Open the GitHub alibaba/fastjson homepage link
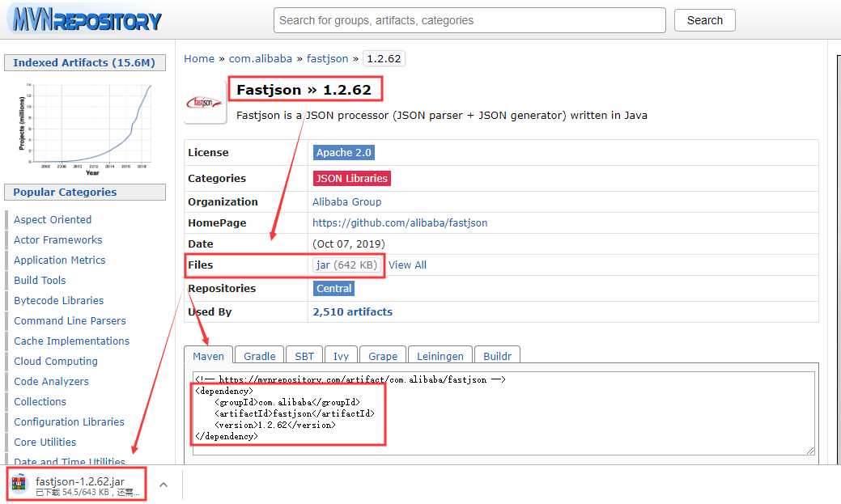 (400, 222)
